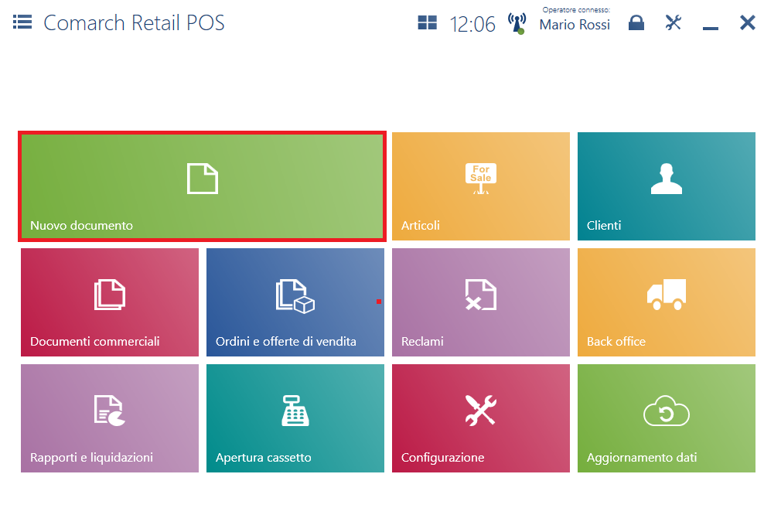Screen dimensions: 764x532
Task: Click the tile-grid view icon beside the clock
Action: [x=428, y=22]
